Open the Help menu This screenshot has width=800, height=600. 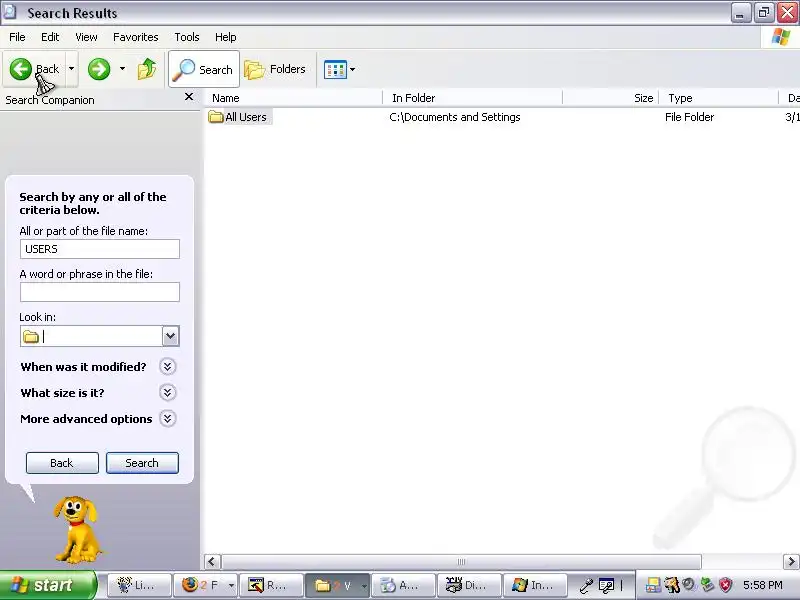click(x=226, y=37)
